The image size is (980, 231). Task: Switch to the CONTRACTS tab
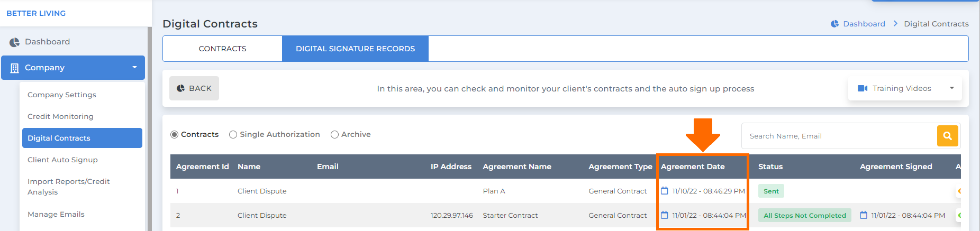pyautogui.click(x=222, y=49)
